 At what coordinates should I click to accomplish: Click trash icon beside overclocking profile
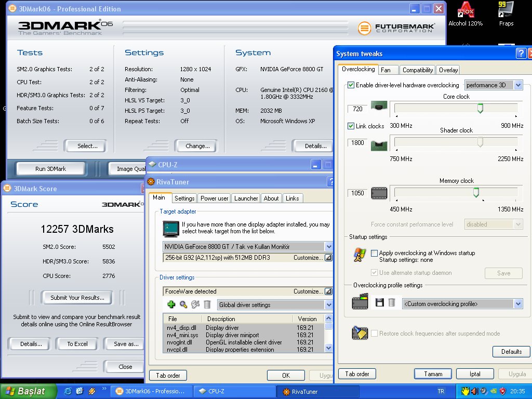click(x=392, y=302)
